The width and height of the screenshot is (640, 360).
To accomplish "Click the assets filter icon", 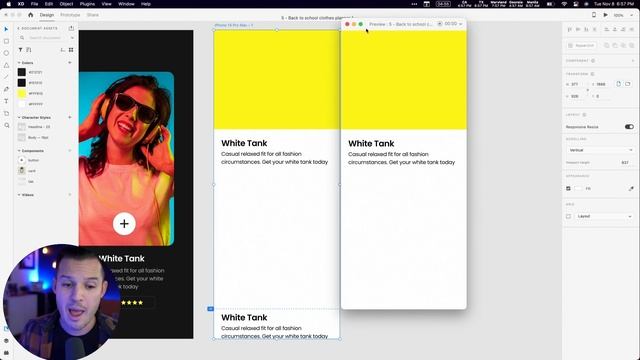I will tap(20, 50).
